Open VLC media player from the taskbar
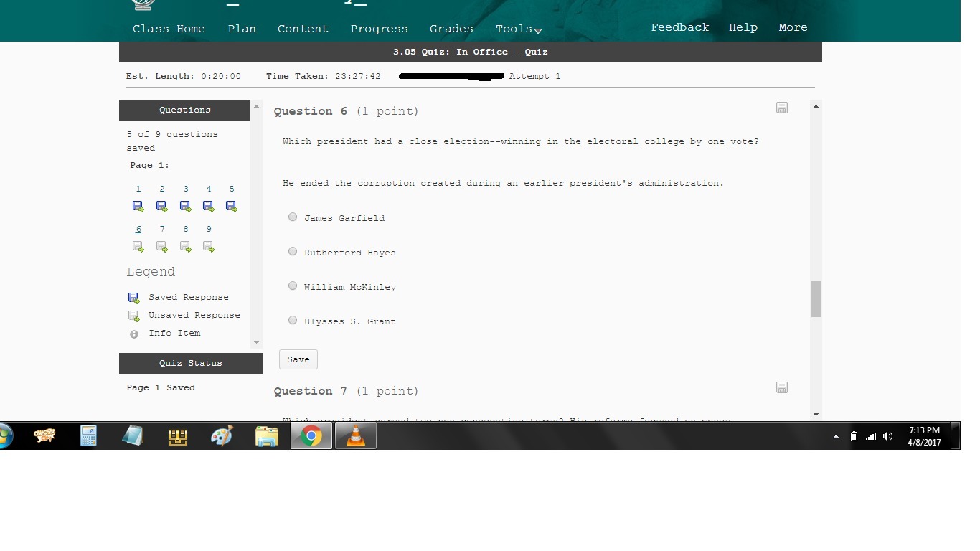 pos(356,436)
